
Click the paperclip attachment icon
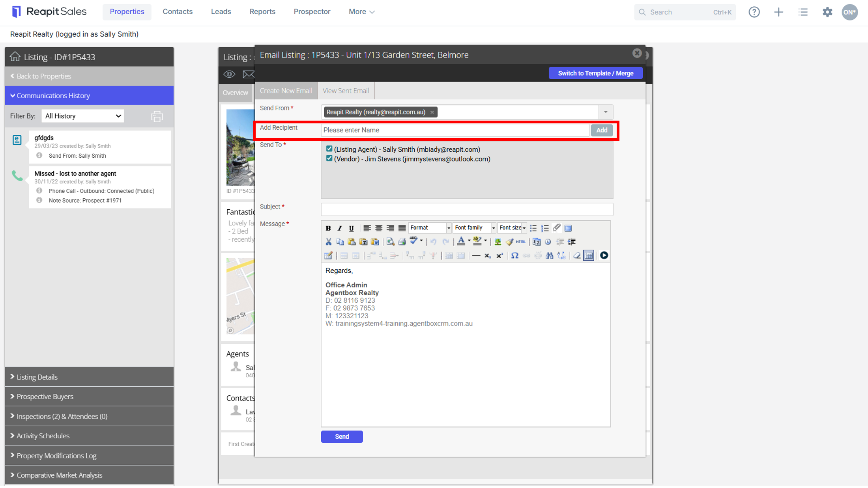(556, 228)
